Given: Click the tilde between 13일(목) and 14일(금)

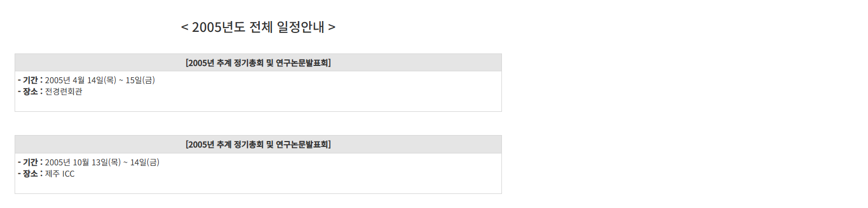Looking at the screenshot, I should coord(126,163).
